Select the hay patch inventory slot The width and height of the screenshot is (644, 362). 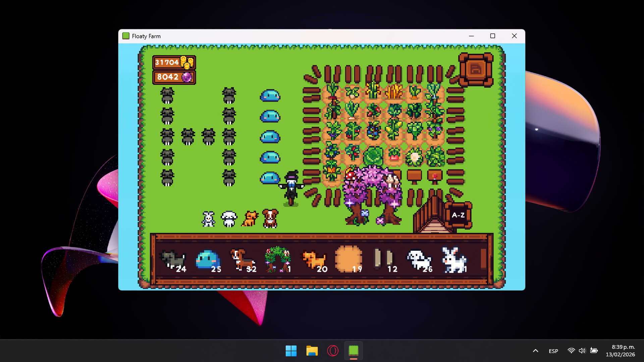point(349,258)
